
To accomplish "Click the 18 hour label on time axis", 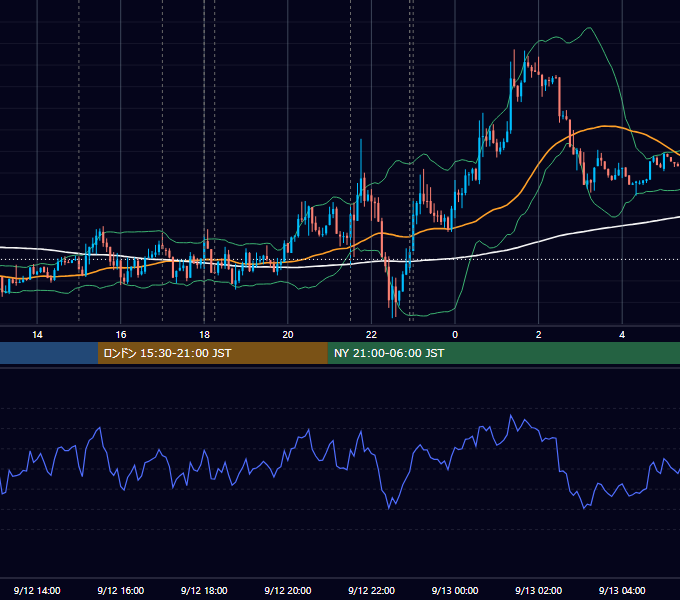I will coord(204,335).
